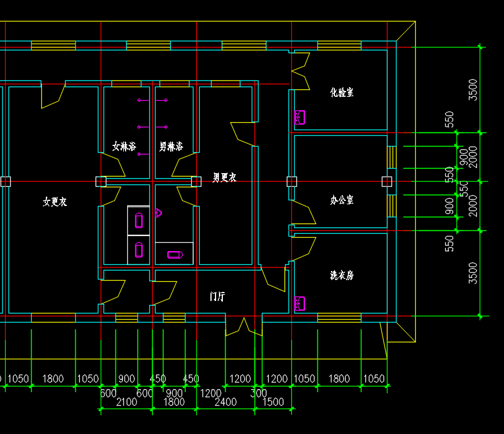
Task: Click the top shower head in 女淋浴
Action: [x=143, y=100]
